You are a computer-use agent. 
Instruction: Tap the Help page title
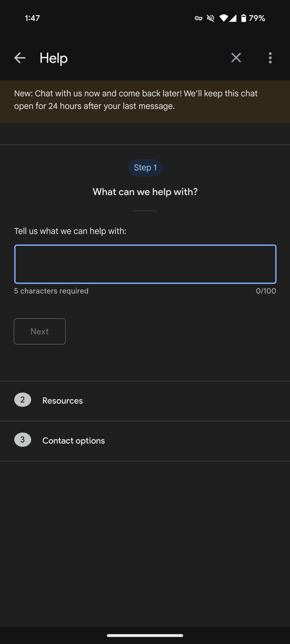[53, 58]
